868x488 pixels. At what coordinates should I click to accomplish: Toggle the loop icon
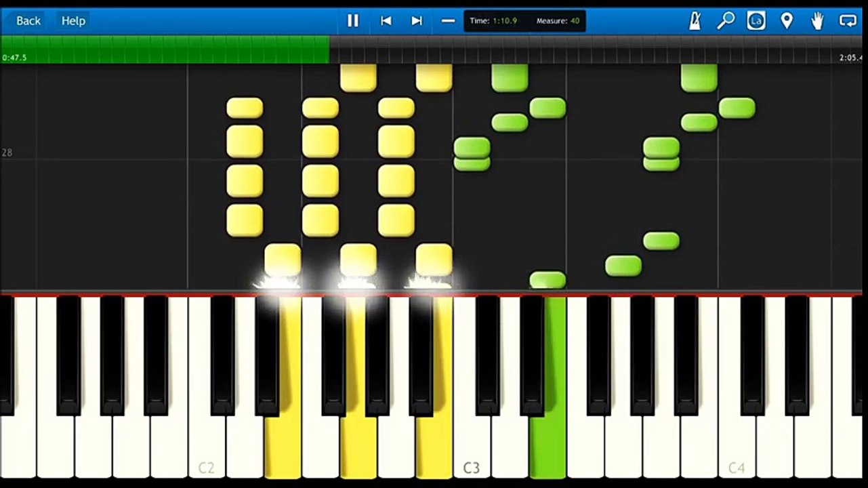tap(848, 21)
